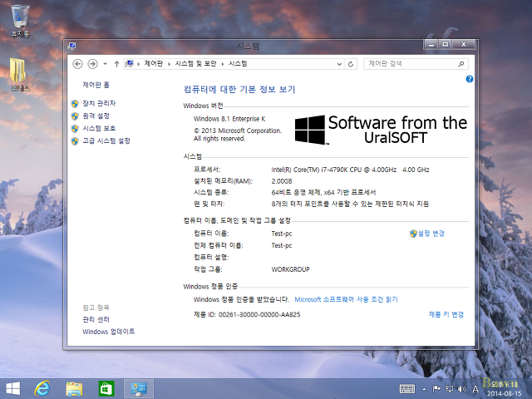Click shield icon beside 고급 시스템 설정

point(75,141)
